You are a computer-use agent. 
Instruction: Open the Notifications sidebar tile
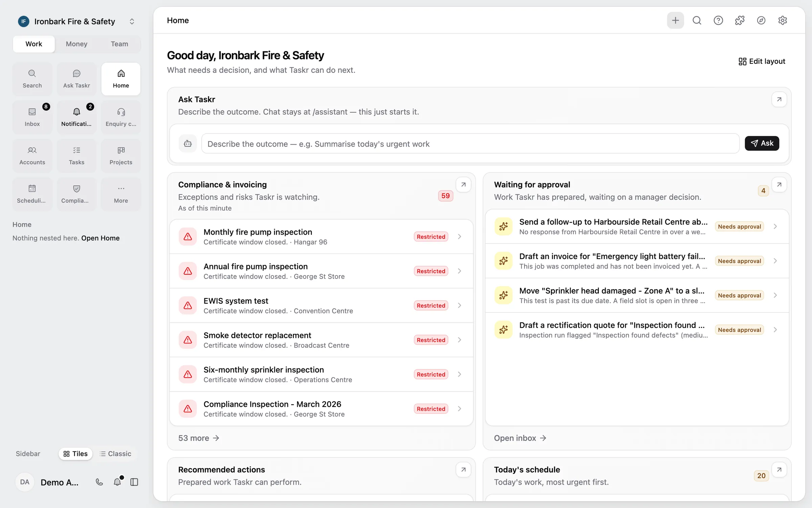pyautogui.click(x=76, y=117)
